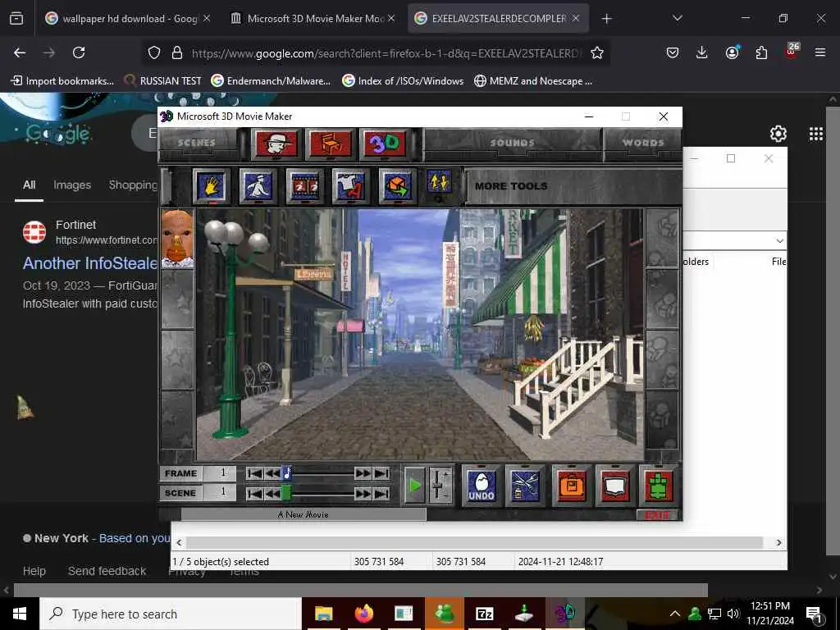
Task: Open the map screen icon in 3D Movie Maker
Action: (615, 486)
